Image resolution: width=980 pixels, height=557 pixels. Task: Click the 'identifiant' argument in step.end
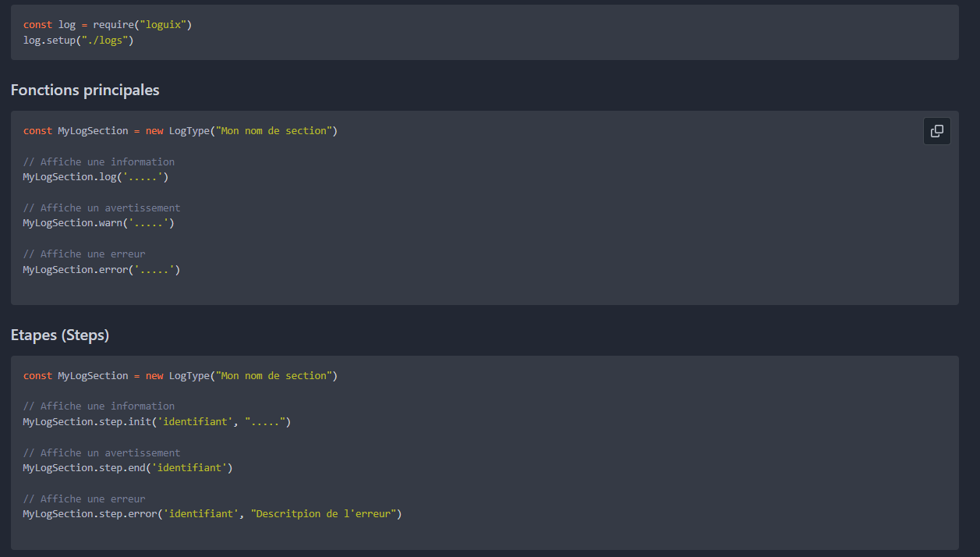[x=191, y=468]
